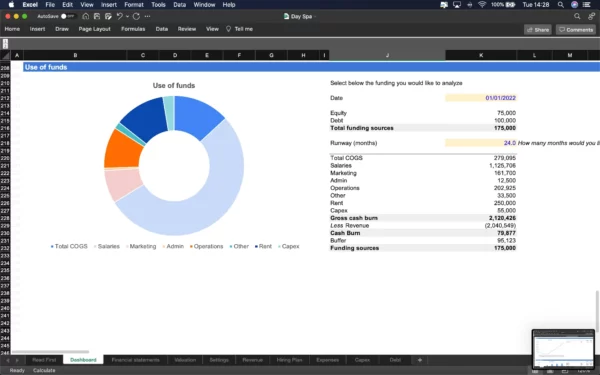
Task: Switch to the Revenue sheet tab
Action: pos(253,360)
